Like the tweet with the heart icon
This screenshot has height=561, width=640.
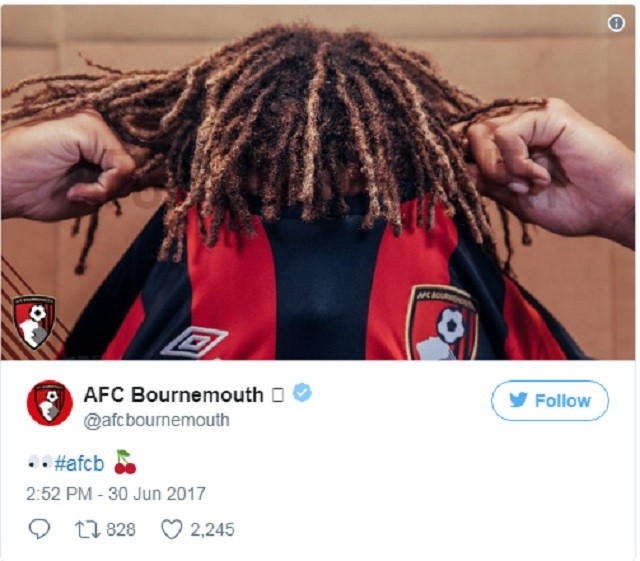171,530
